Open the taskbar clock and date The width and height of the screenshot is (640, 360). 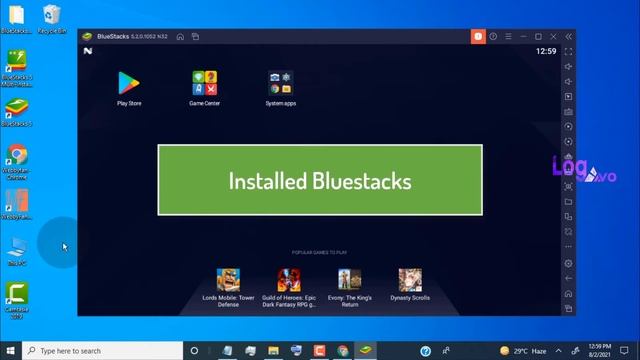click(599, 351)
